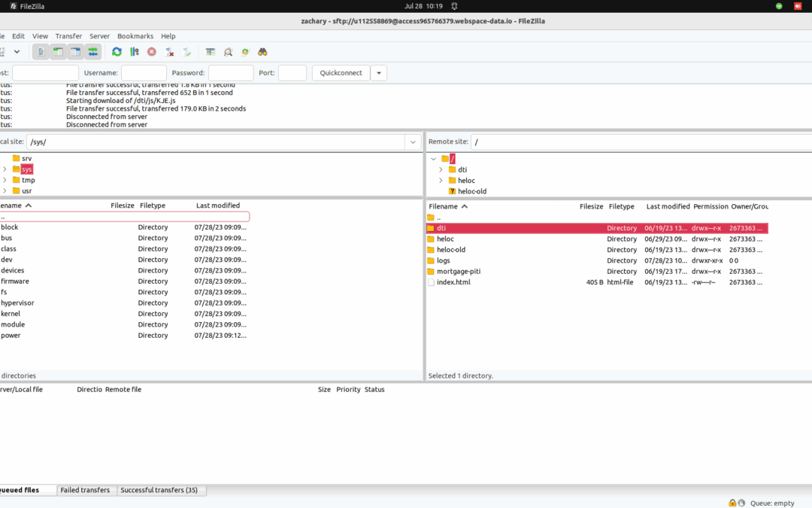Screen dimensions: 812x508
Task: Open the Transfer menu
Action: (x=68, y=36)
